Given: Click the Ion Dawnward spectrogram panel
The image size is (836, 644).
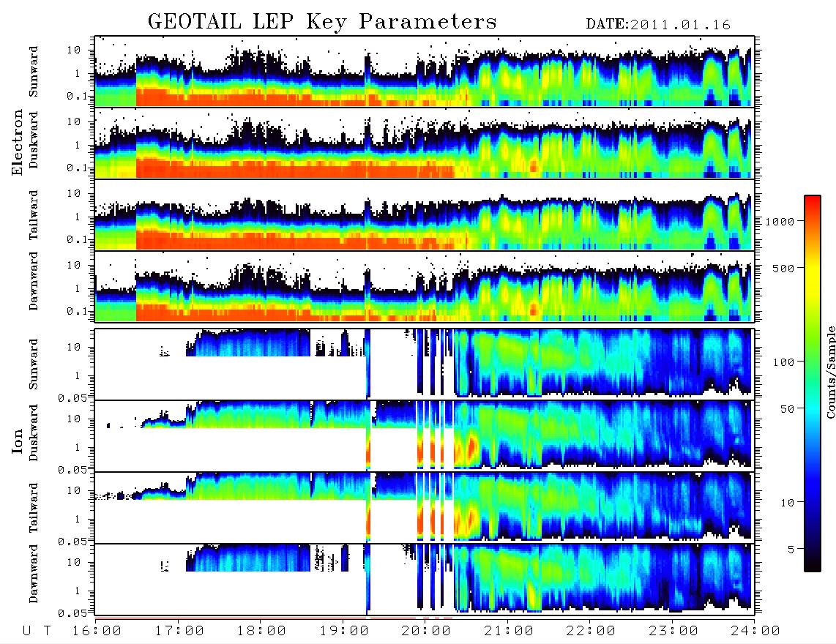Looking at the screenshot, I should [425, 580].
